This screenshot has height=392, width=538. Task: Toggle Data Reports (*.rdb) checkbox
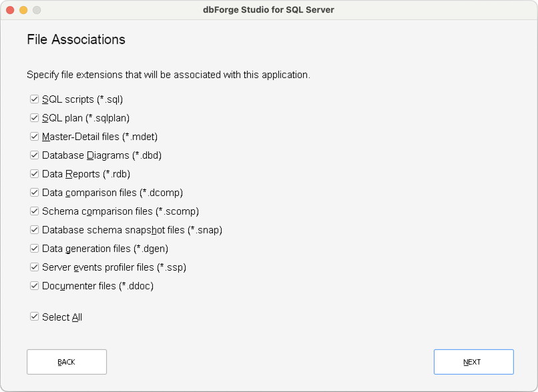click(x=34, y=173)
